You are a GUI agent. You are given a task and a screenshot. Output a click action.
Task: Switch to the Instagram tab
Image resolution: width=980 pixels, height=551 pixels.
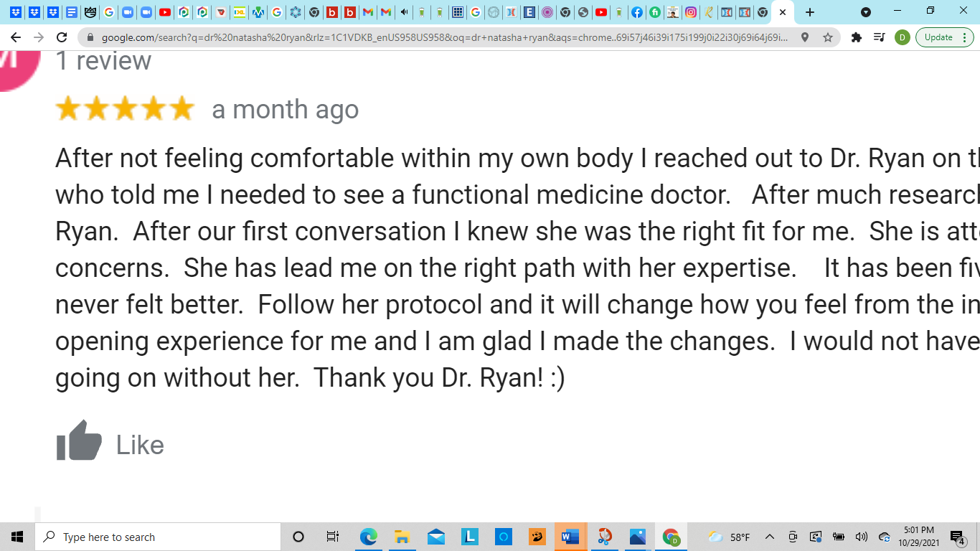690,12
